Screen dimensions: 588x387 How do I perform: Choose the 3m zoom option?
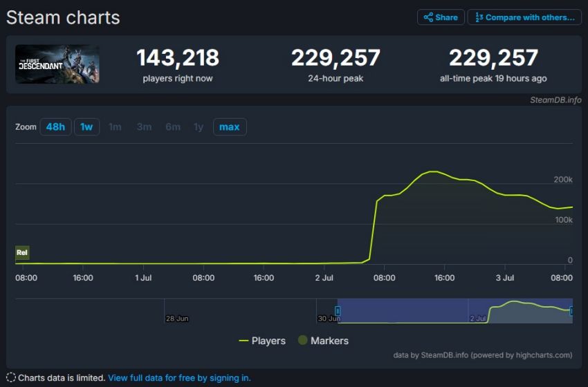(144, 127)
